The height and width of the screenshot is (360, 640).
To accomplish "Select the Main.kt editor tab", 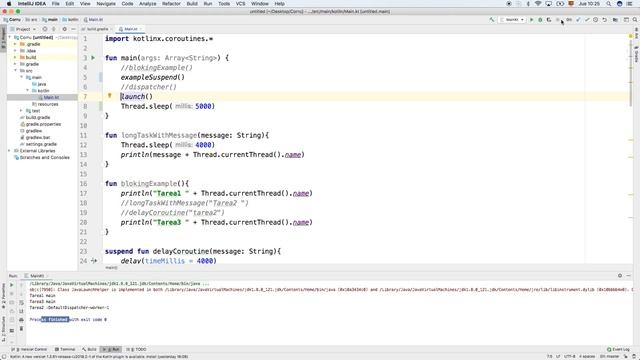I will click(x=131, y=29).
